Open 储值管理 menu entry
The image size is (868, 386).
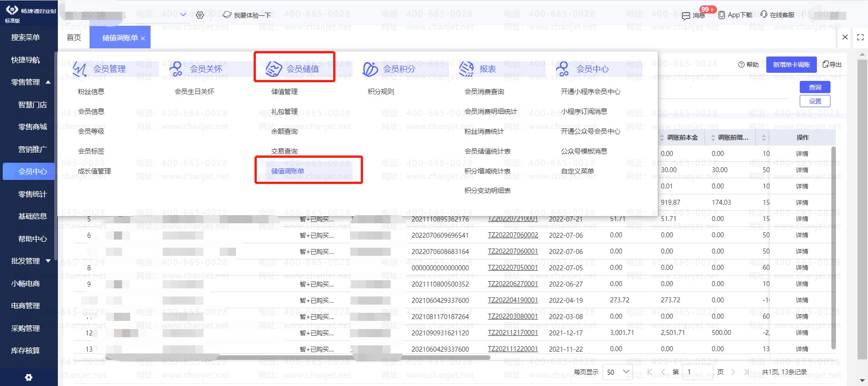(284, 91)
